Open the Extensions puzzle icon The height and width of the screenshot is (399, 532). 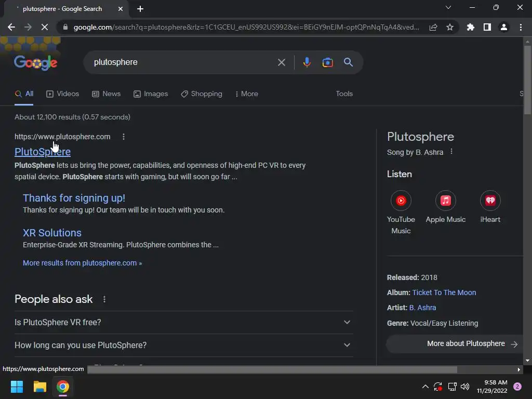tap(471, 27)
